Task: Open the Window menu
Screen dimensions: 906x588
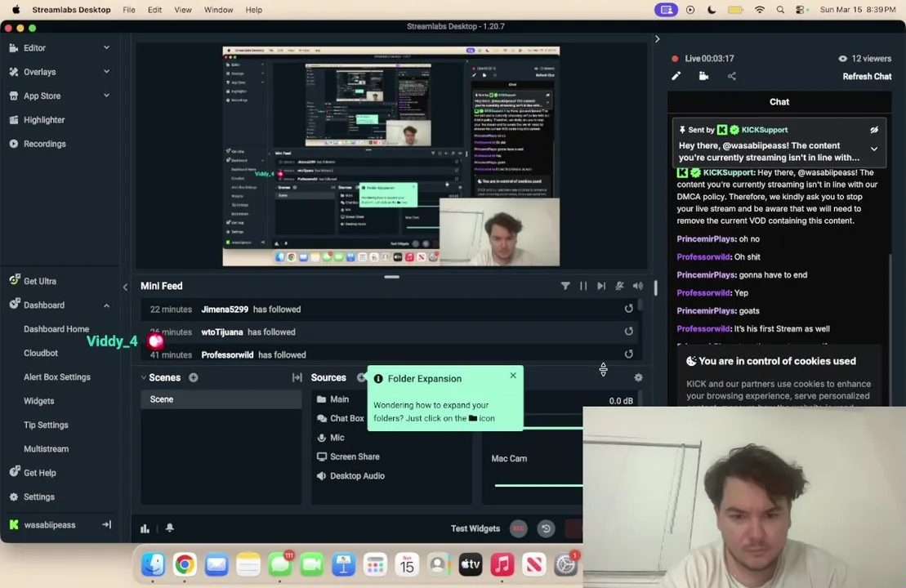Action: 218,10
